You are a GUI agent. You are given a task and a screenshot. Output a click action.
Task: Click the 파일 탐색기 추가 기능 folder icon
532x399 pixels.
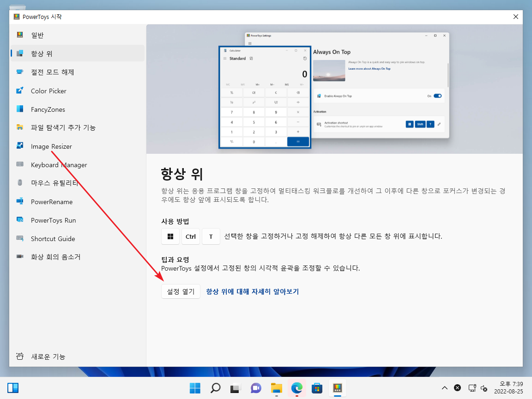(x=20, y=127)
